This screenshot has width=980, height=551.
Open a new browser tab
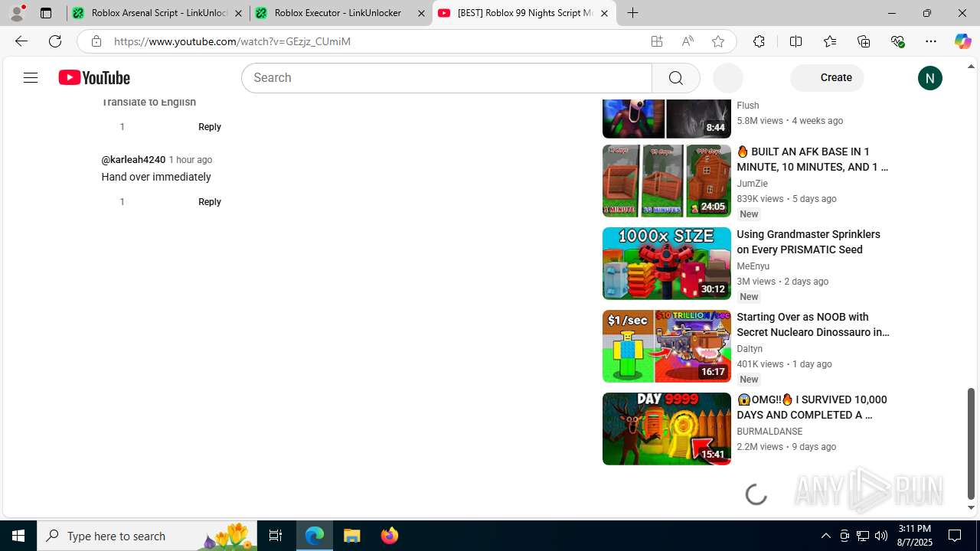tap(632, 13)
